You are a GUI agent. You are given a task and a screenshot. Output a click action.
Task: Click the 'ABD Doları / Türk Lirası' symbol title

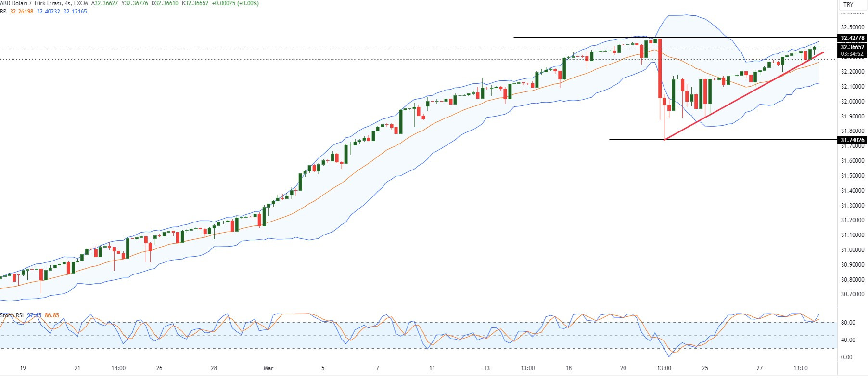31,3
